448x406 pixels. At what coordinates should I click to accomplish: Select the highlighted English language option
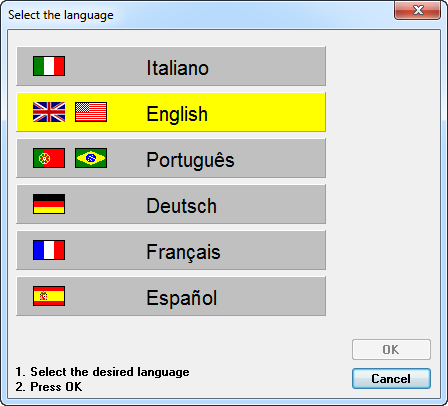point(171,112)
